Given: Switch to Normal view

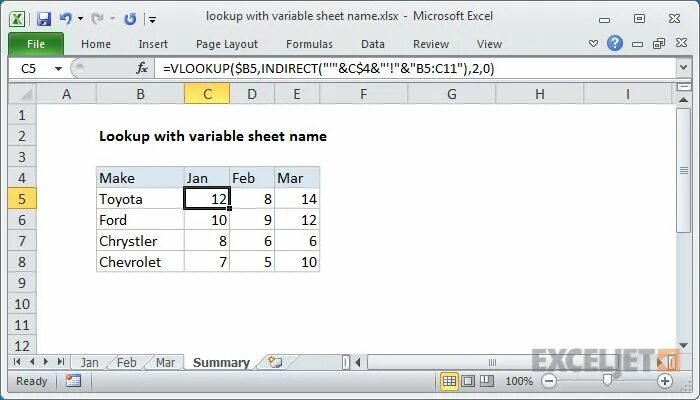Looking at the screenshot, I should click(x=449, y=381).
